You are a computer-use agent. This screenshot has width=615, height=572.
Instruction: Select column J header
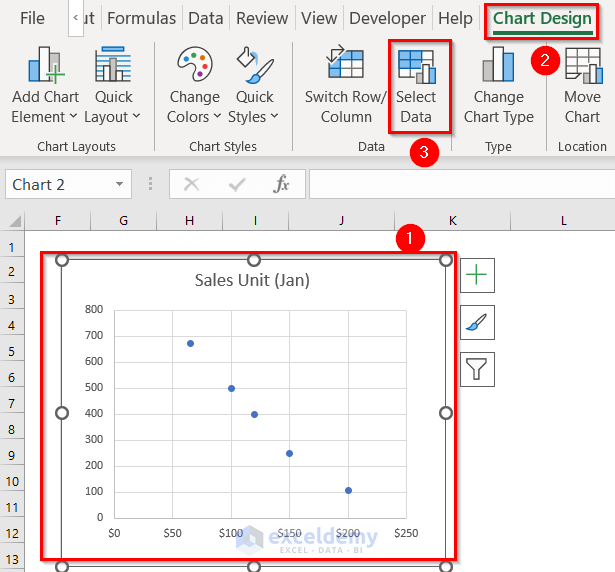pos(341,221)
